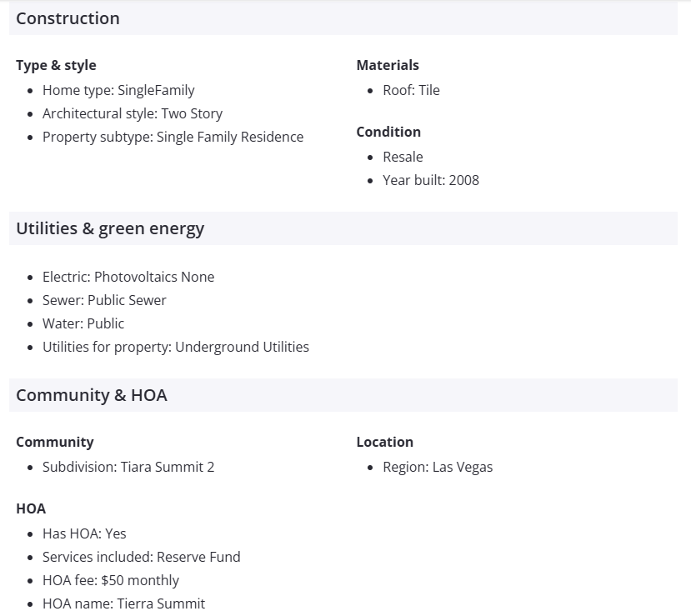This screenshot has height=616, width=691.
Task: Select the Home type: SingleFamily line
Action: (x=118, y=90)
